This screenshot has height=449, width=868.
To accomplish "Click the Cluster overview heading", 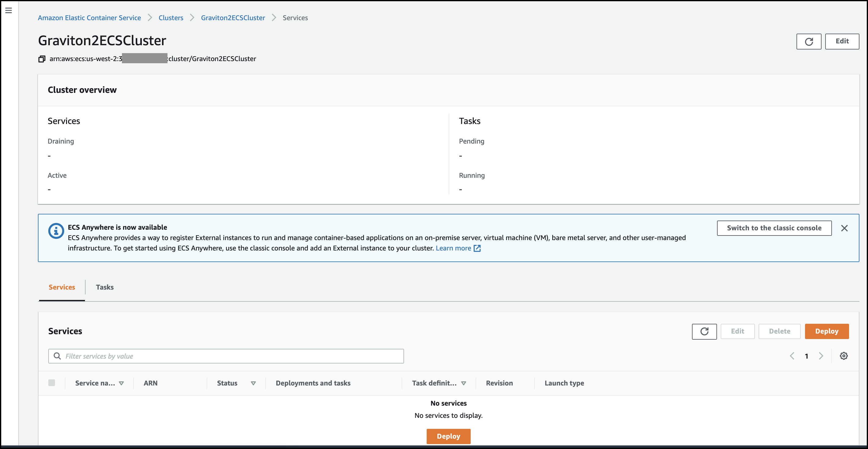I will 82,90.
